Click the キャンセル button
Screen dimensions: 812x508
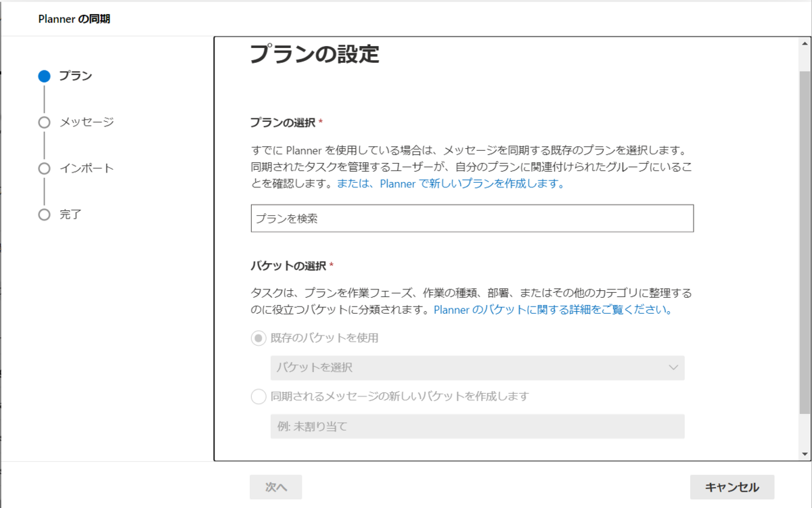pos(732,487)
